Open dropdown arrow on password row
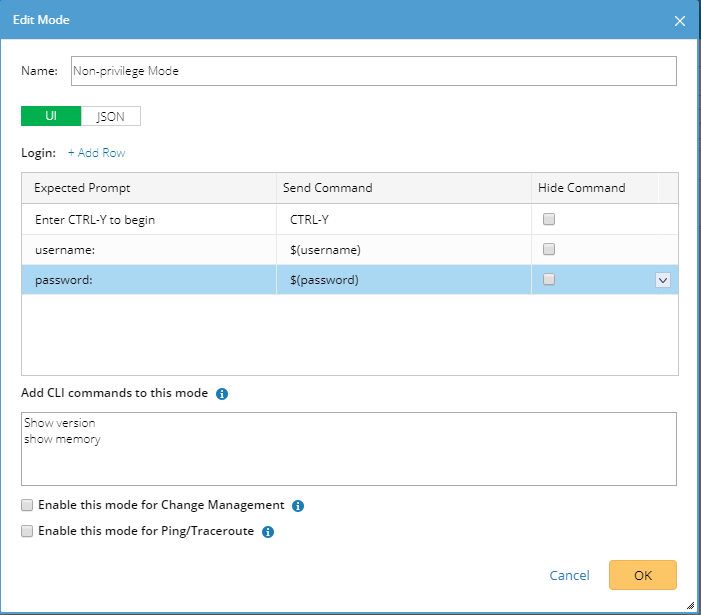Screen dimensions: 701x615 [x=662, y=281]
